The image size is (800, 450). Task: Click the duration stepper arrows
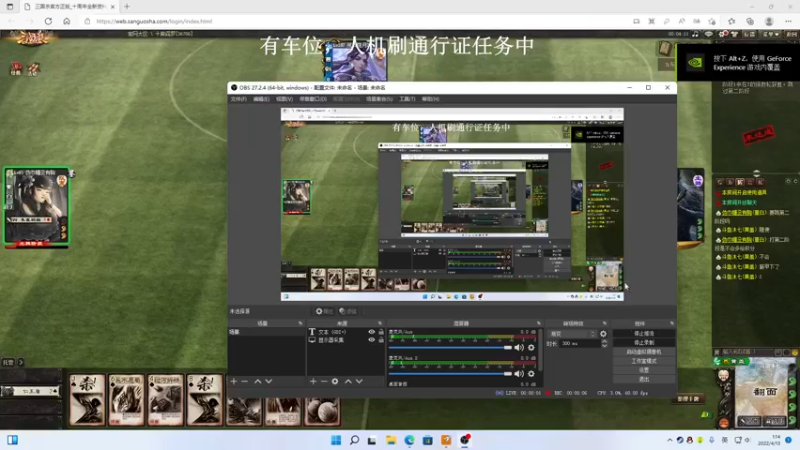pos(605,344)
